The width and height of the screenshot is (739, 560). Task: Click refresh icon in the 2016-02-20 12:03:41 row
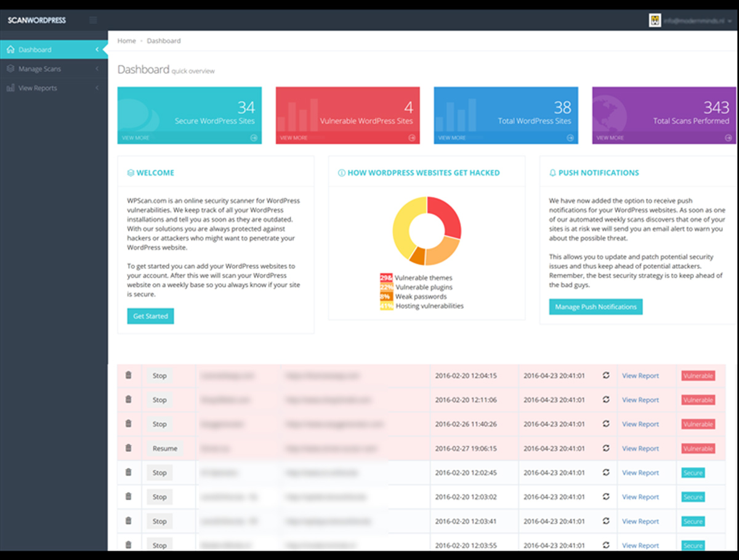point(606,521)
